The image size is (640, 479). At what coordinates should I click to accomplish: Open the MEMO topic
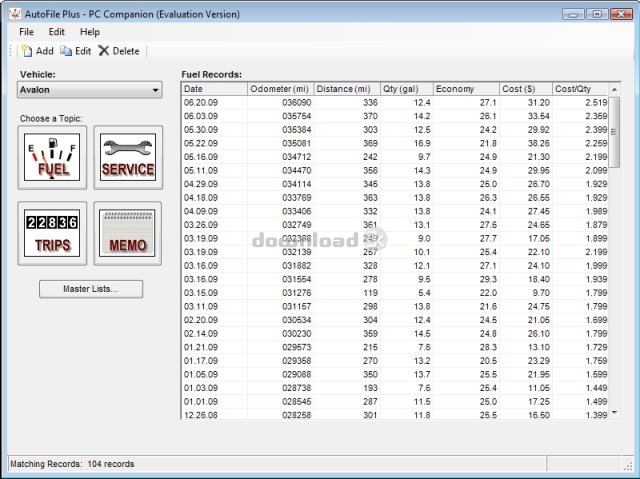point(128,233)
